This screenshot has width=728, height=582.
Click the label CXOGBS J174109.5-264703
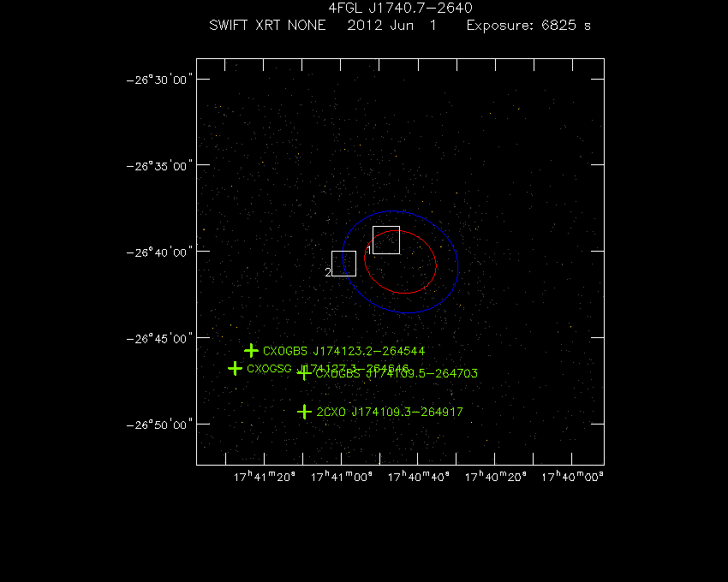coord(397,374)
